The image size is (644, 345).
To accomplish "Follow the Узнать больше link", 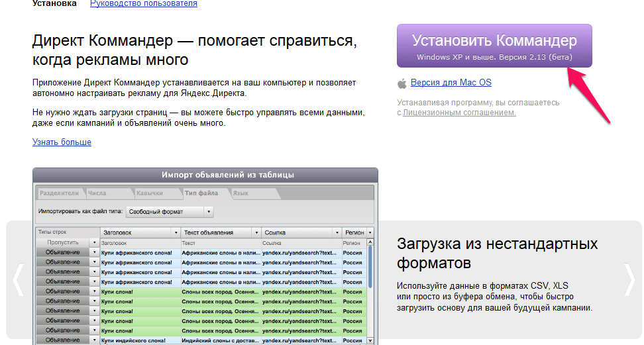I will 62,142.
